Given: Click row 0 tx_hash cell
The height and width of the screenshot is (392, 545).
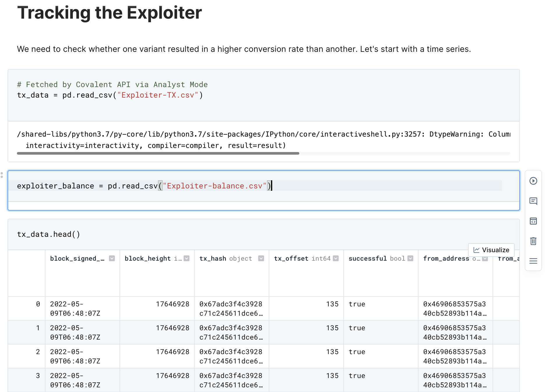Looking at the screenshot, I should point(231,309).
